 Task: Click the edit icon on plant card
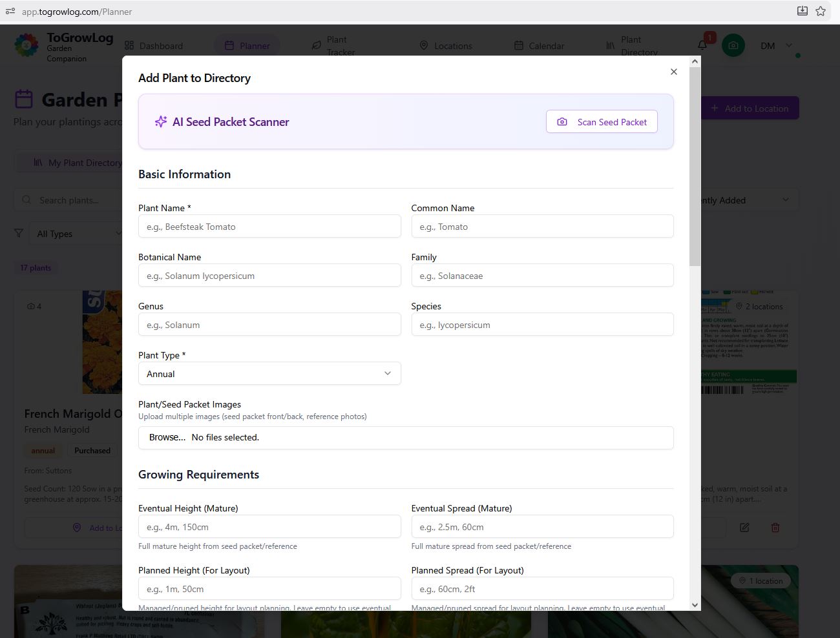tap(744, 528)
